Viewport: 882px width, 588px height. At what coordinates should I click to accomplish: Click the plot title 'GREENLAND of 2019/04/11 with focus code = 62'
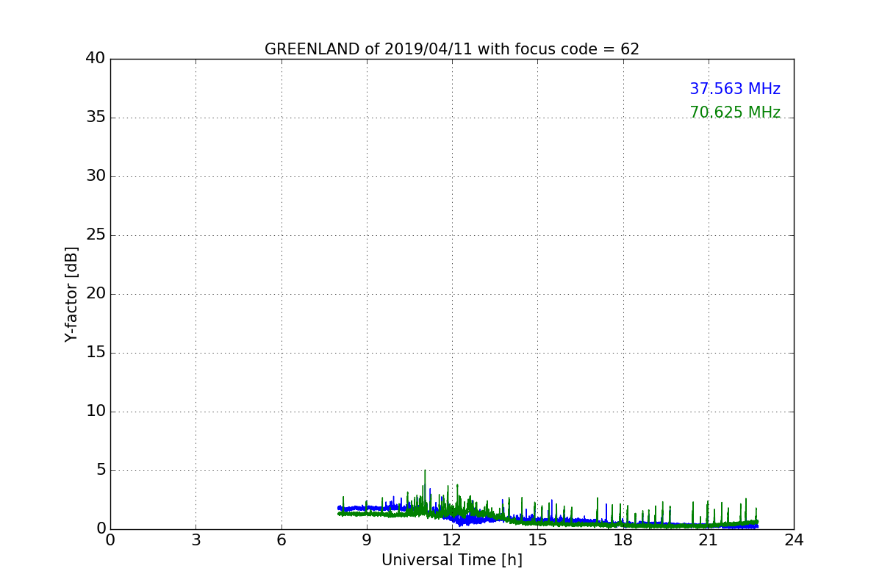point(452,49)
